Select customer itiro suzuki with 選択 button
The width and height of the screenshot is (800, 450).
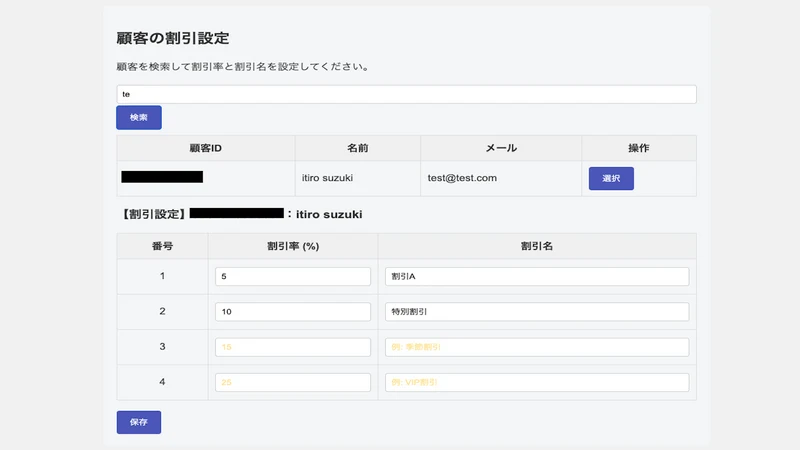click(611, 179)
